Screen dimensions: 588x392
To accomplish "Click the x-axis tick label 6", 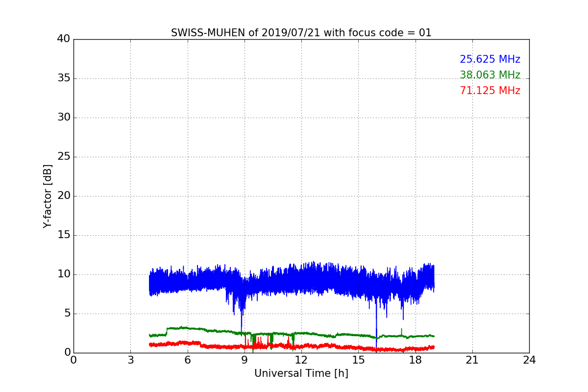I will pyautogui.click(x=187, y=360).
